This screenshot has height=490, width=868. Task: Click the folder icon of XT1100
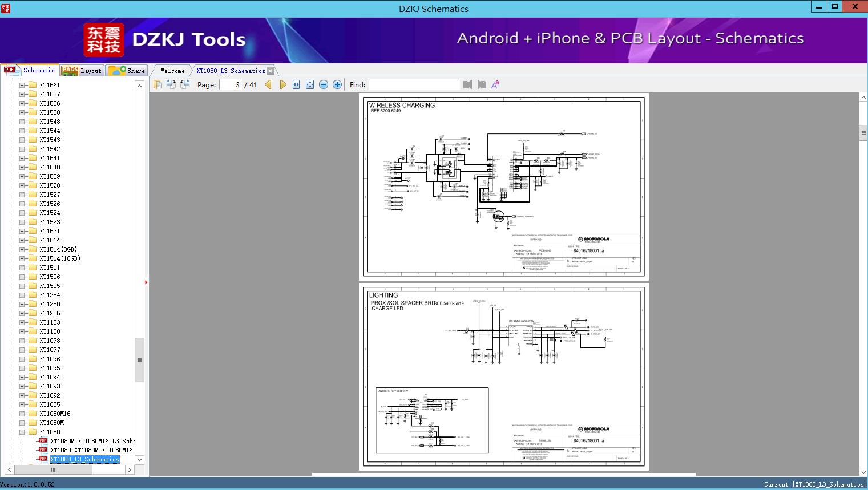33,331
